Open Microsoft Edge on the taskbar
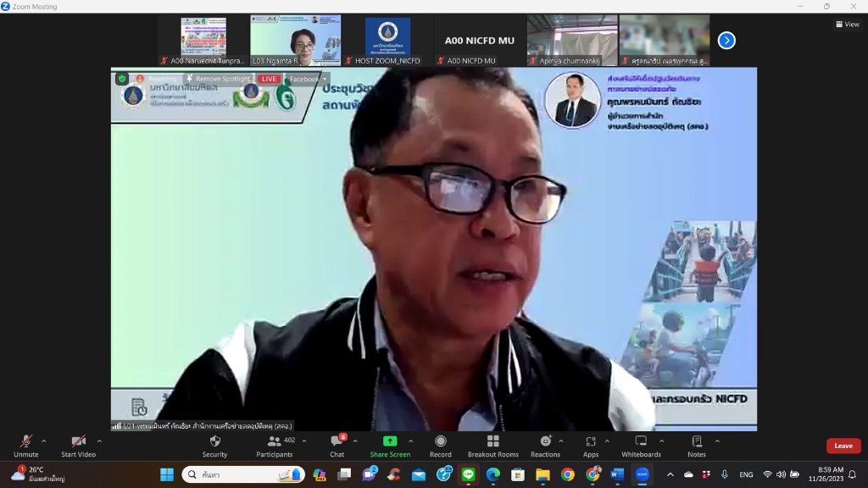Image resolution: width=868 pixels, height=488 pixels. tap(493, 474)
